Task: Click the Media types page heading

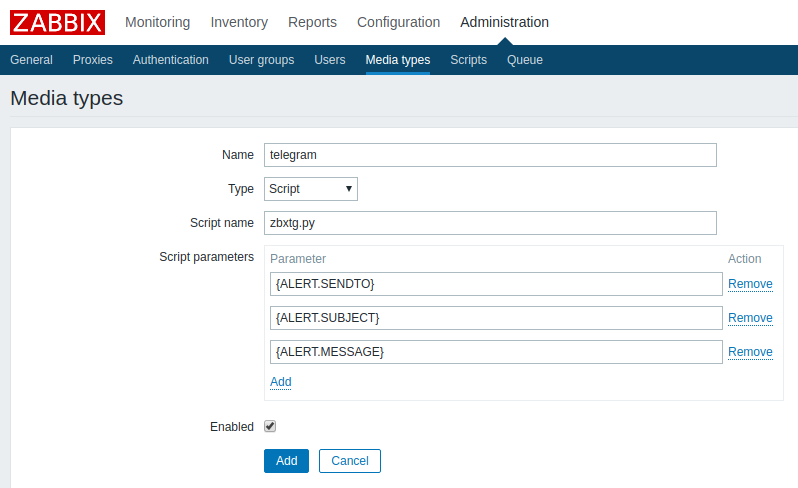Action: coord(67,98)
